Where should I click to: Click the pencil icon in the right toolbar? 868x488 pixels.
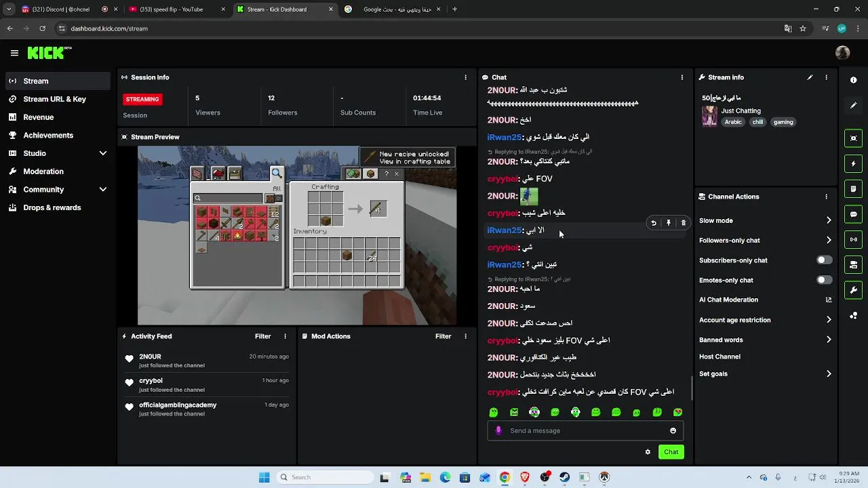pos(853,106)
